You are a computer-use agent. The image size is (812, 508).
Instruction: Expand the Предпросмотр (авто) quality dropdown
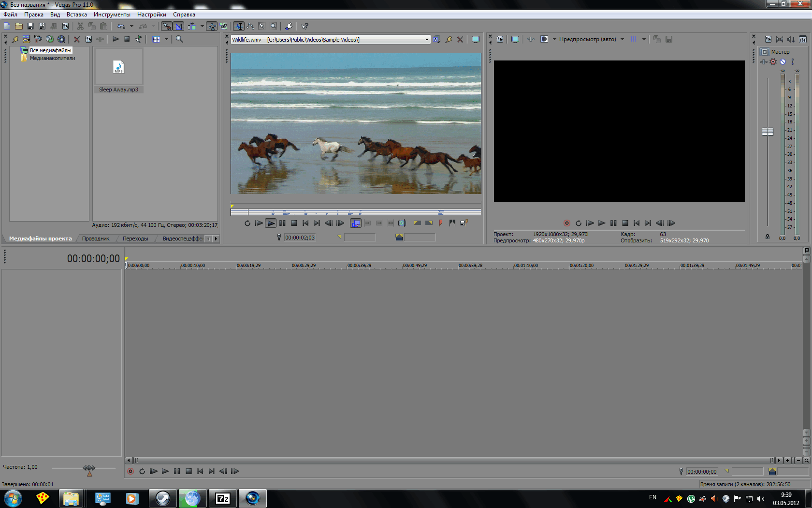622,39
